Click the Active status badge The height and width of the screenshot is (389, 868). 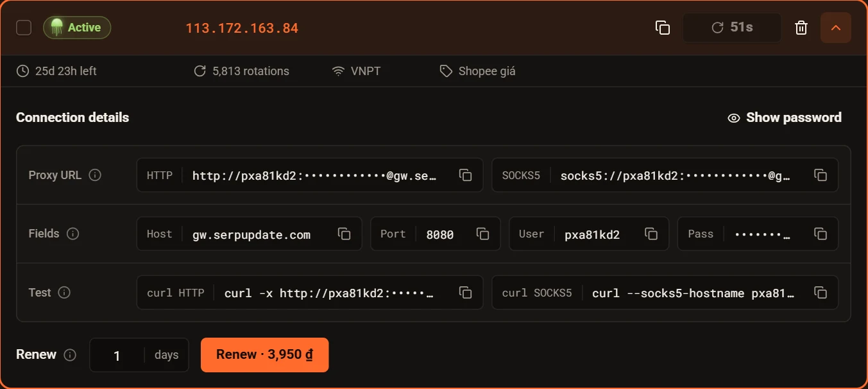tap(77, 28)
